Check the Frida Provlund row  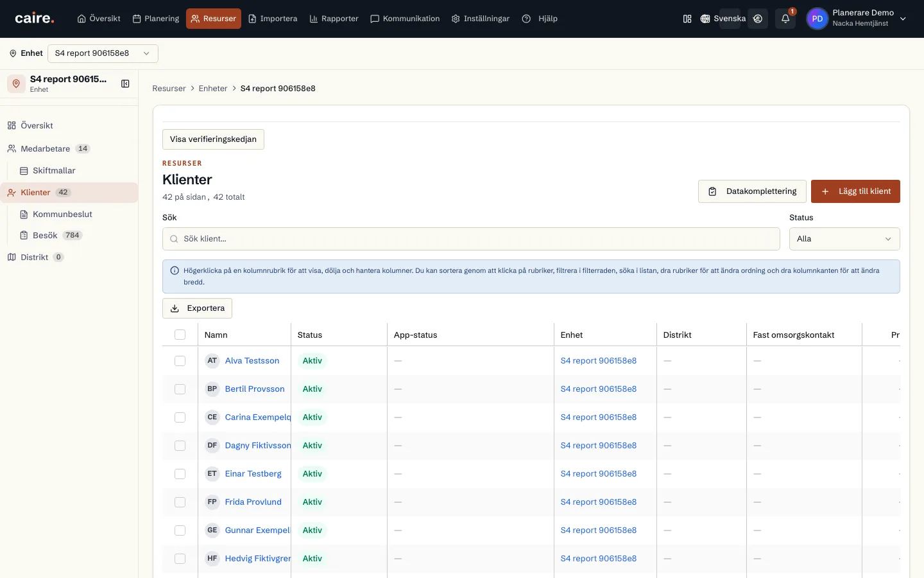tap(180, 502)
